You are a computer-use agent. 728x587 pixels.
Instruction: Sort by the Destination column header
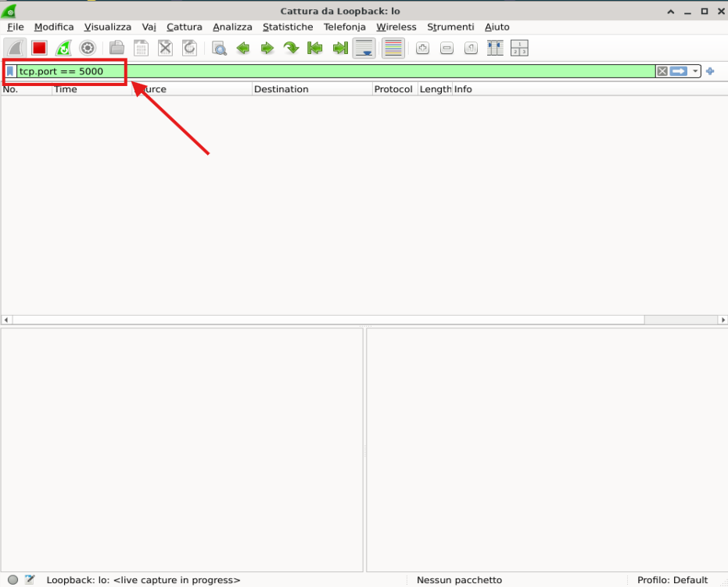click(312, 89)
